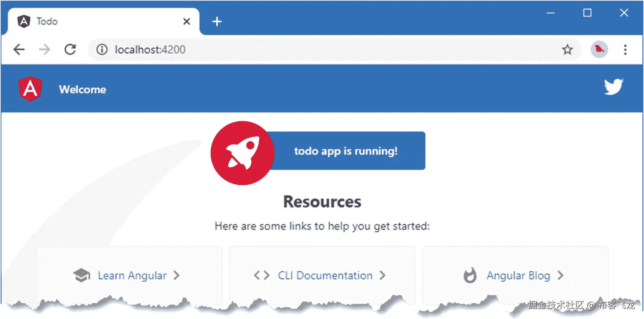Click the Welcome text in header
This screenshot has width=644, height=319.
pos(83,89)
